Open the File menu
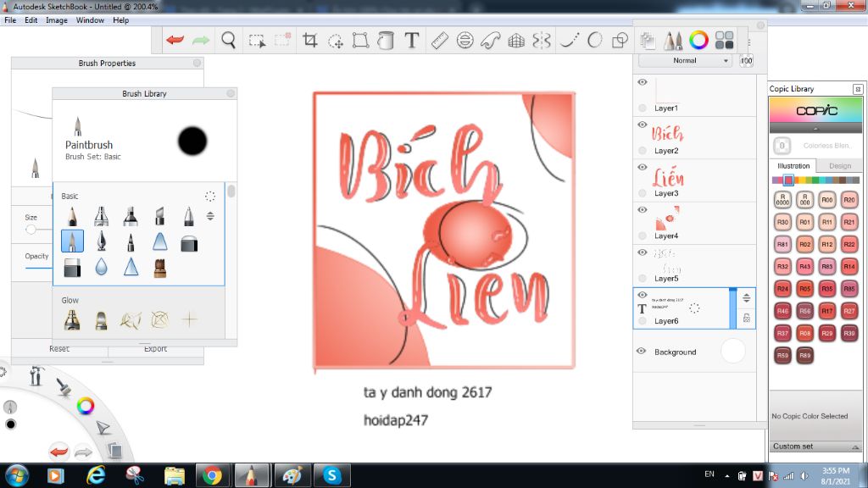The image size is (868, 488). point(10,20)
